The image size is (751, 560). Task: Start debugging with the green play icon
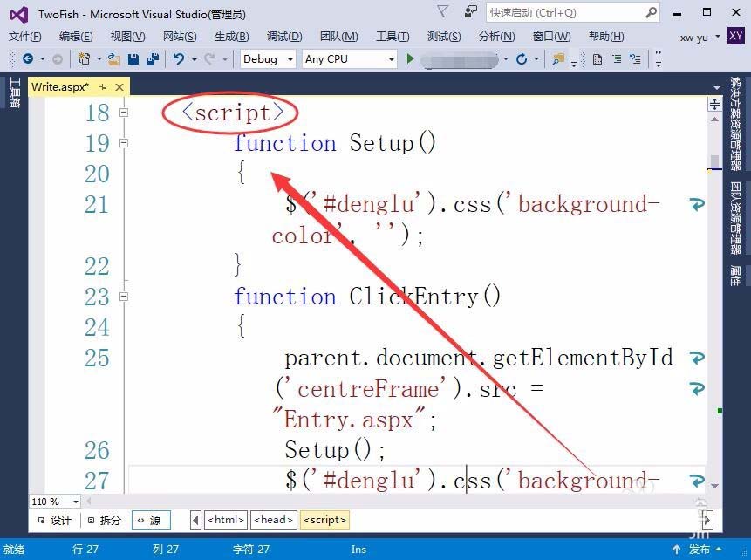(x=409, y=58)
